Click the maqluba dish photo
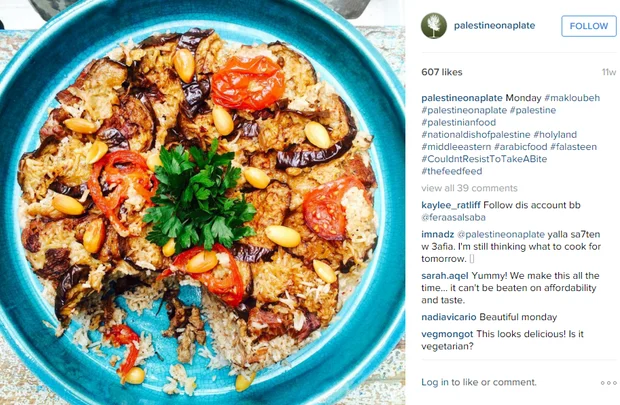Screen dimensions: 620x405 [202, 202]
